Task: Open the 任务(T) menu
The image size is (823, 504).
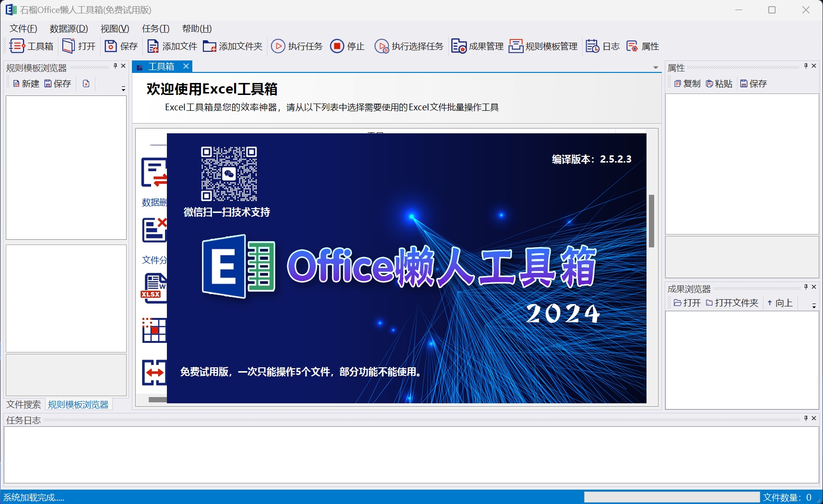Action: click(155, 29)
